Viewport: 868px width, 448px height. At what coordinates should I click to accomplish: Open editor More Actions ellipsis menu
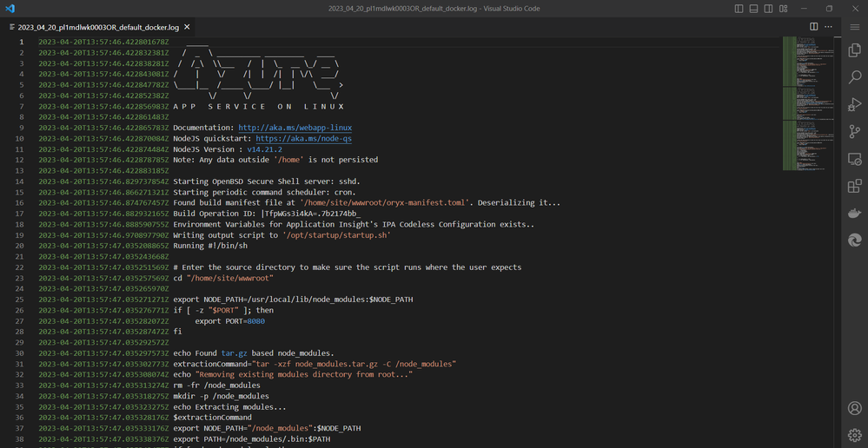tap(829, 27)
